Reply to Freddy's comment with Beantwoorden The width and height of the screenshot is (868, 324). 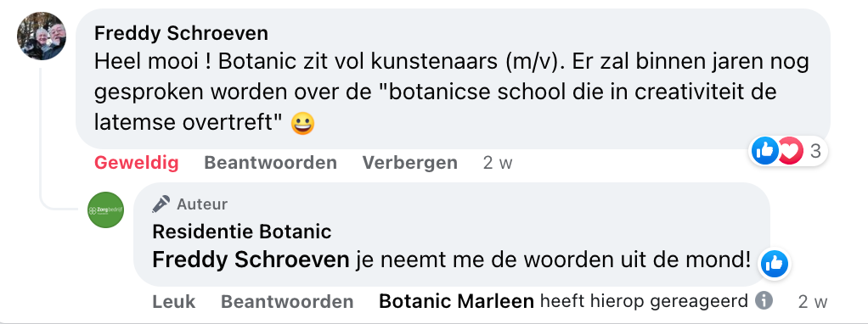point(270,163)
